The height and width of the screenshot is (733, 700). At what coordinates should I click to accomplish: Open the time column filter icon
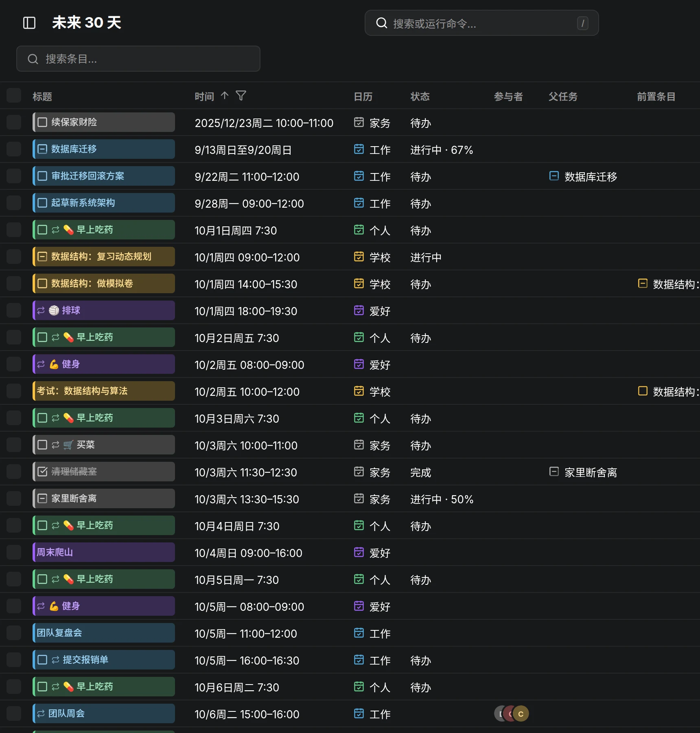241,96
